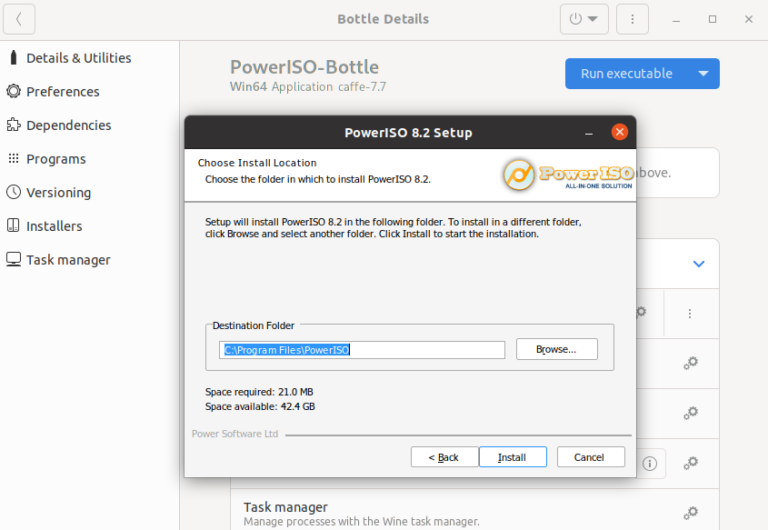Image resolution: width=768 pixels, height=530 pixels.
Task: Open the Programs section in sidebar
Action: tap(55, 159)
